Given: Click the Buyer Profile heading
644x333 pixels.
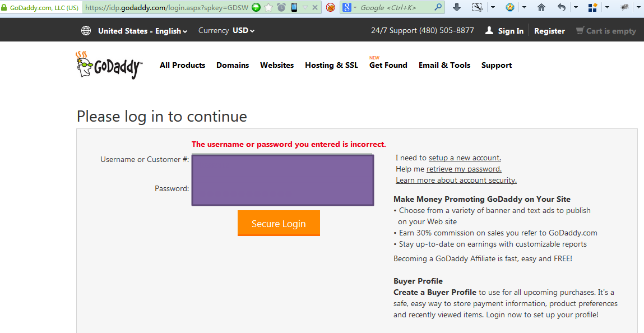Looking at the screenshot, I should coord(418,281).
